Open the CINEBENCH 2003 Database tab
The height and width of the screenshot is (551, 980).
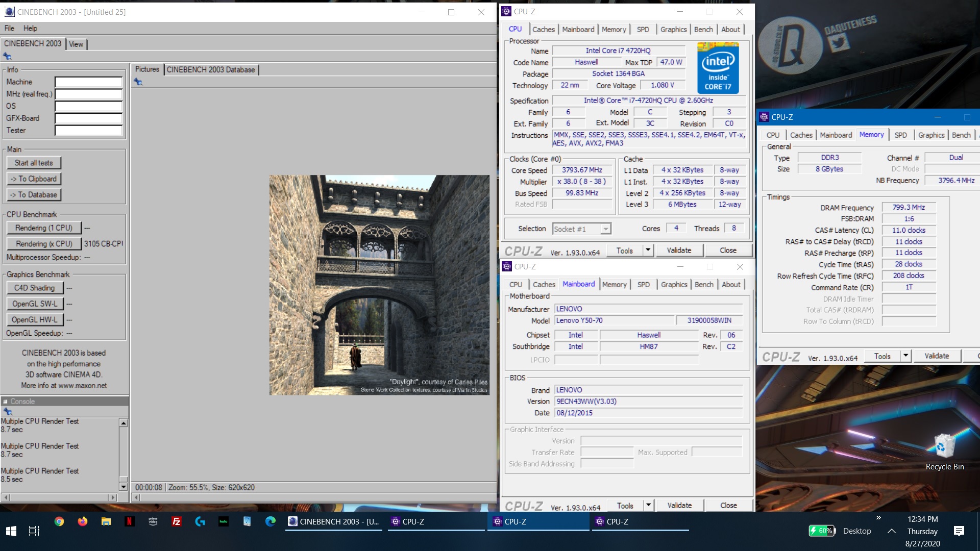(x=211, y=69)
